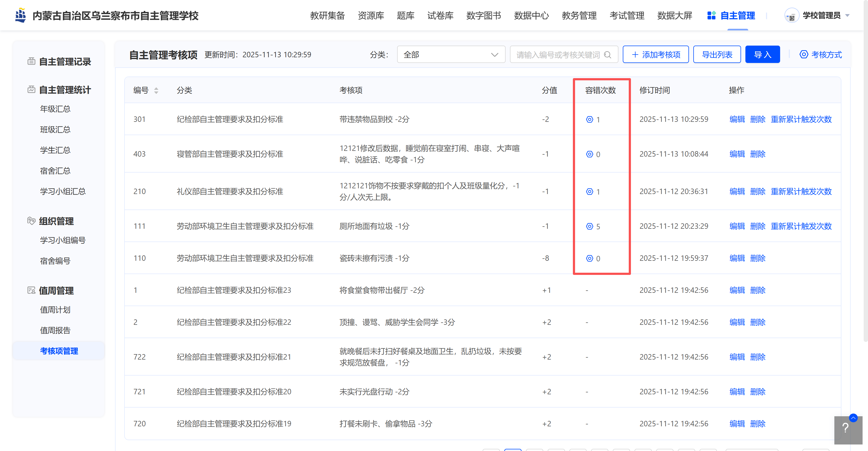The image size is (868, 451).
Task: Click tolerance icon in row 403
Action: (x=589, y=154)
